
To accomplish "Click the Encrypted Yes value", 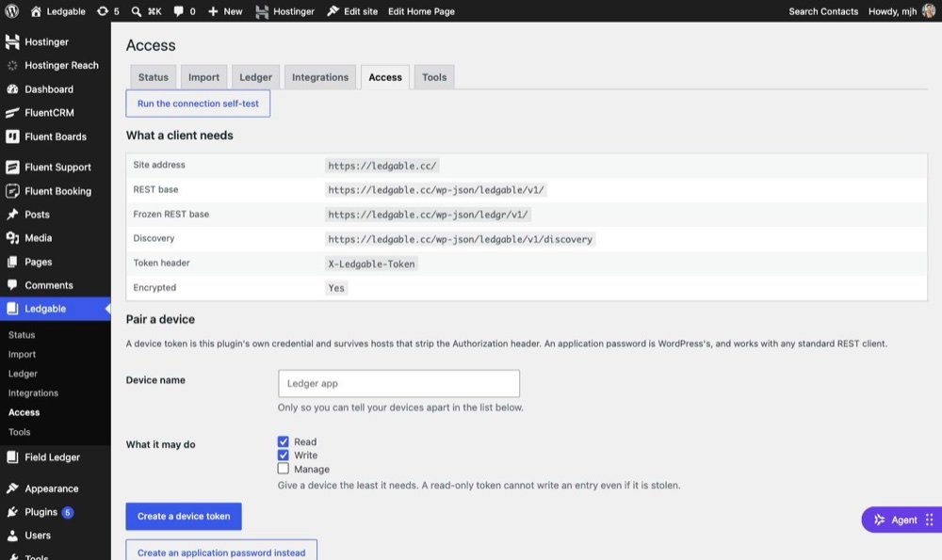I will [336, 288].
